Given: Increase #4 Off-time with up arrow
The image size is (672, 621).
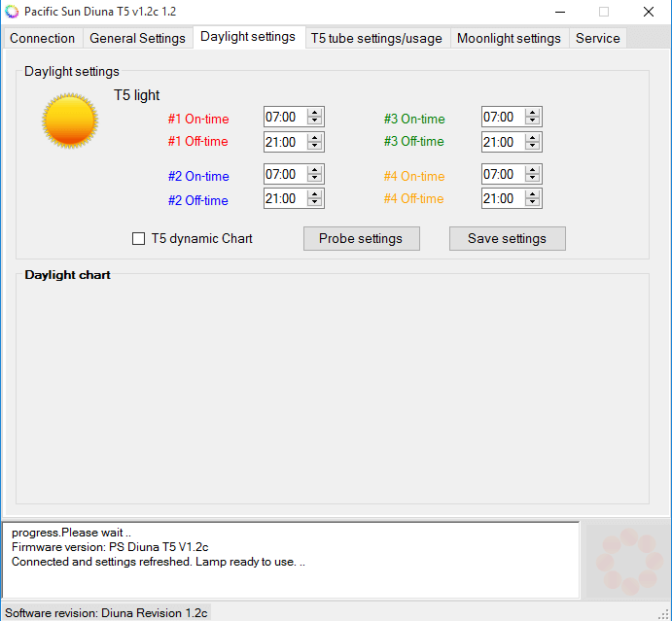Looking at the screenshot, I should (x=532, y=194).
